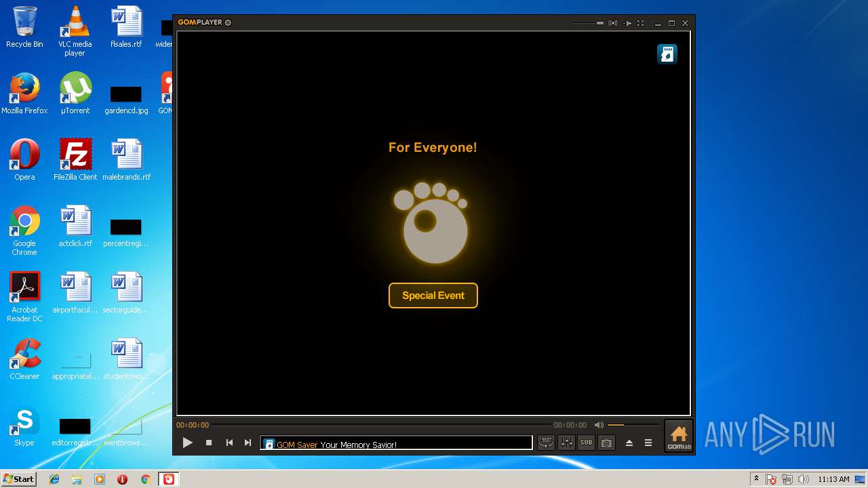This screenshot has width=868, height=488.
Task: Launch µTorrent from desktop
Action: tap(75, 94)
